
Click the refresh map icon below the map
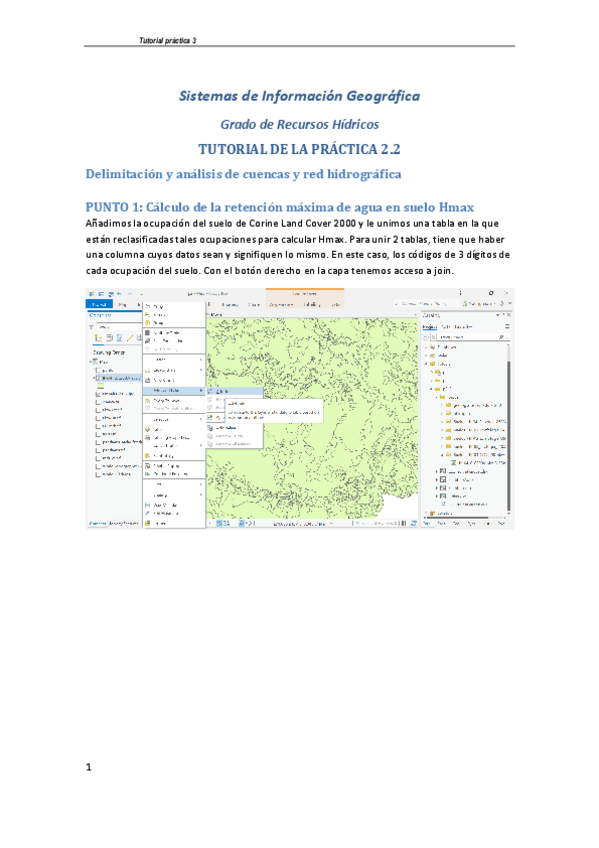pos(414,524)
